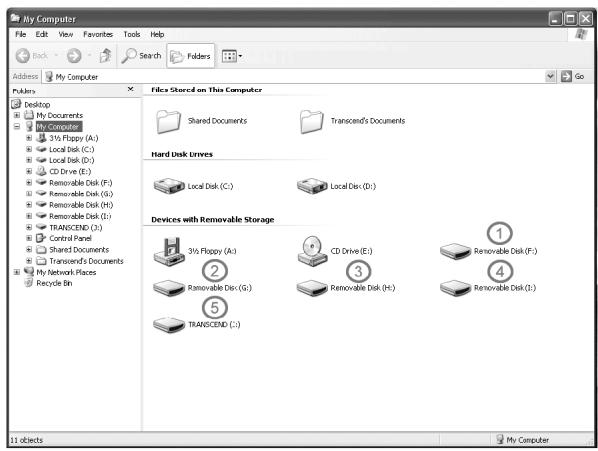598x451 pixels.
Task: Expand 3½ Floppy (A:) tree node
Action: pos(29,138)
